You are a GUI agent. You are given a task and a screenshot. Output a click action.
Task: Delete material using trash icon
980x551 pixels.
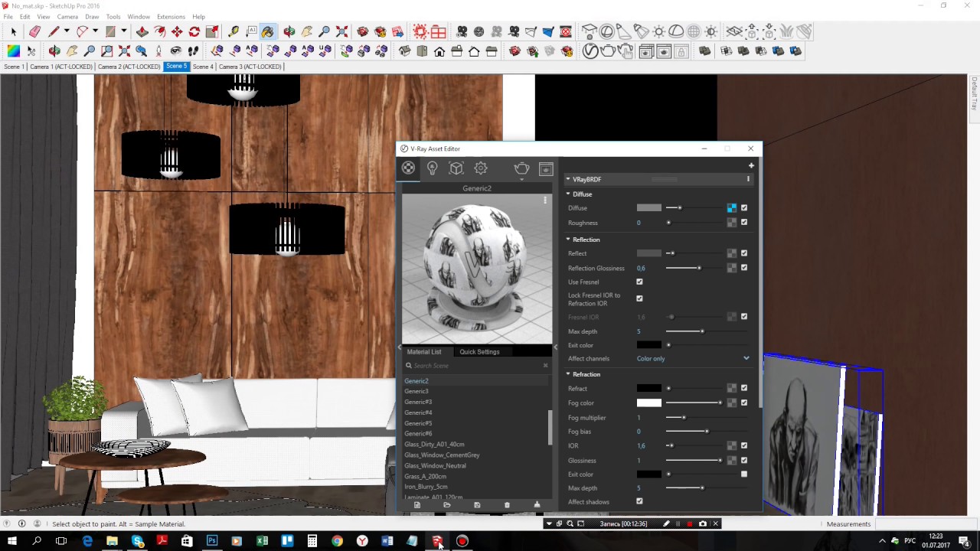click(x=507, y=505)
